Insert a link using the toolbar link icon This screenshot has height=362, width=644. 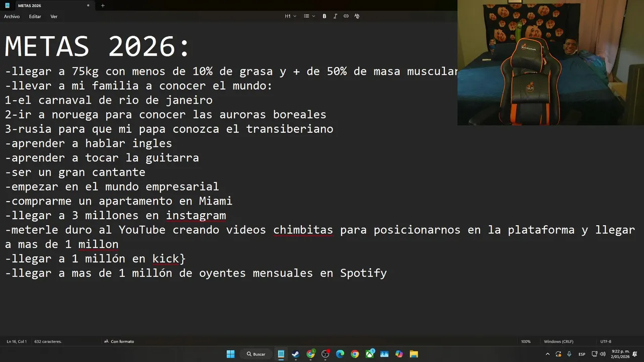click(346, 16)
